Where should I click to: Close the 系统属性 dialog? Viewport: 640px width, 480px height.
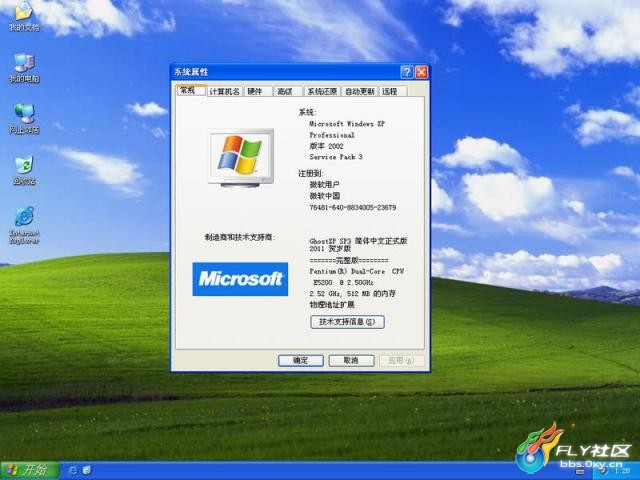[421, 72]
